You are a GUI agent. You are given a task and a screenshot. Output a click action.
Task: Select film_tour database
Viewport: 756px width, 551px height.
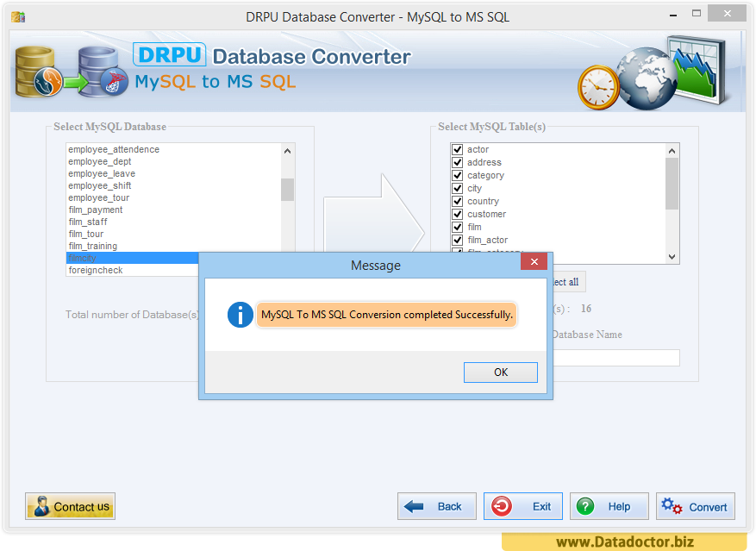pos(173,234)
